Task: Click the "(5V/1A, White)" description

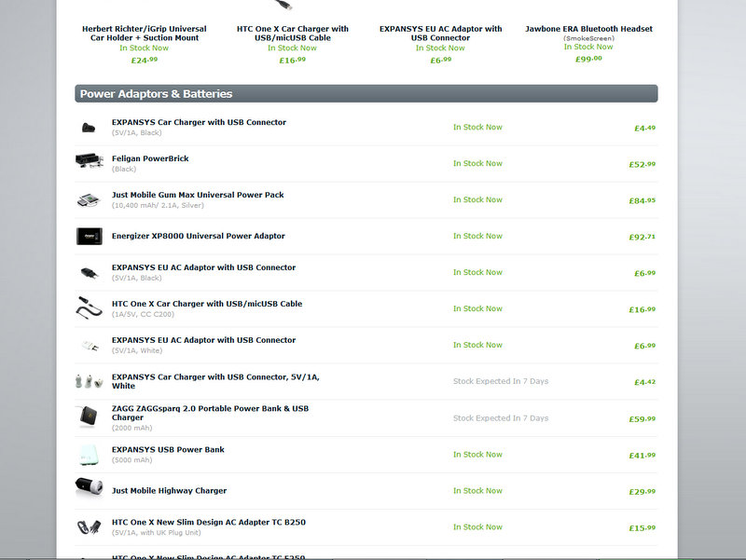Action: (137, 350)
